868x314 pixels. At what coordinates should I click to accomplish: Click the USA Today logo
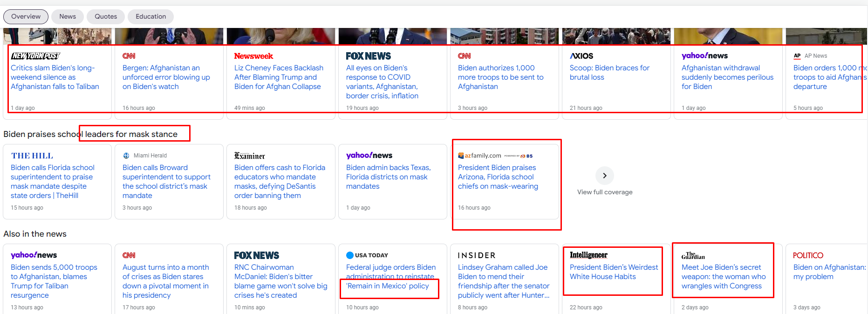[367, 255]
